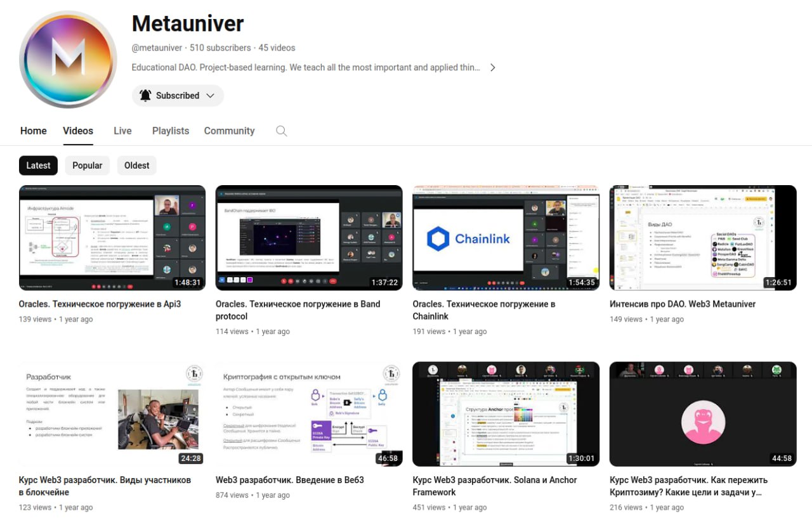Image resolution: width=812 pixels, height=518 pixels.
Task: Sort videos by Popular
Action: pyautogui.click(x=87, y=165)
